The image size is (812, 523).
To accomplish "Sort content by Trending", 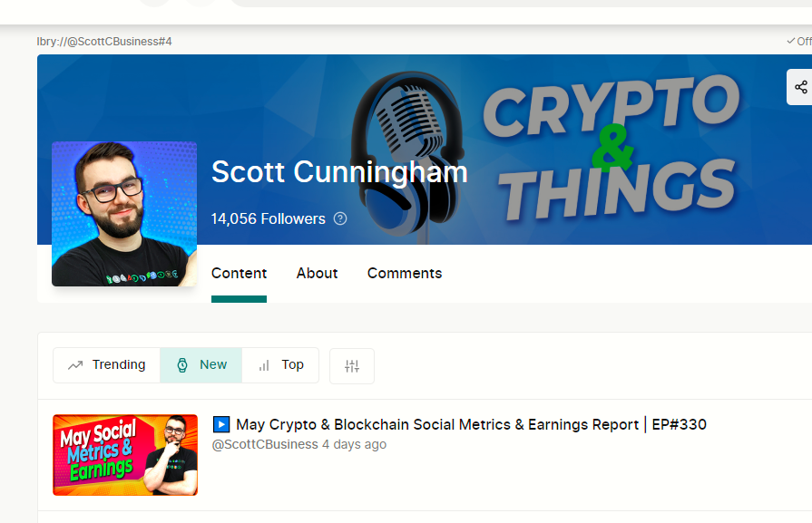I will click(107, 365).
